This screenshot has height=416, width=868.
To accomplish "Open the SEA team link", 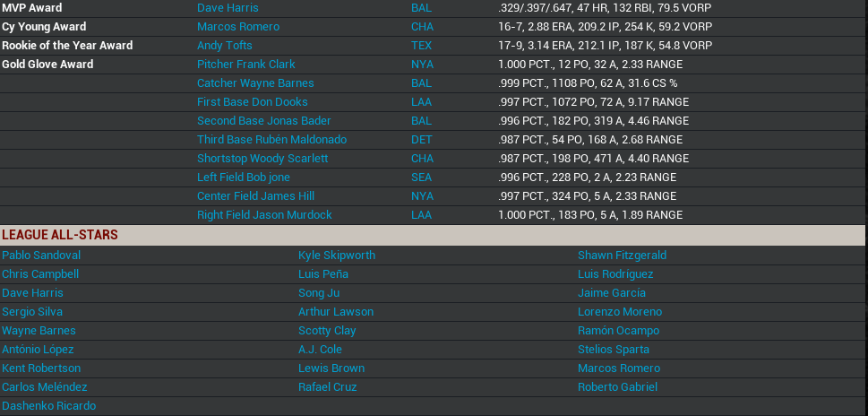I will coord(421,178).
